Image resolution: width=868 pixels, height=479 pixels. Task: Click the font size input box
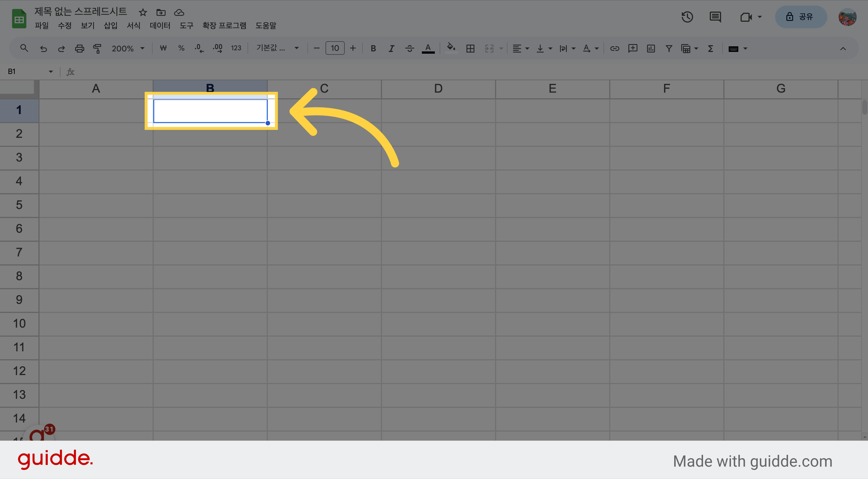point(335,48)
